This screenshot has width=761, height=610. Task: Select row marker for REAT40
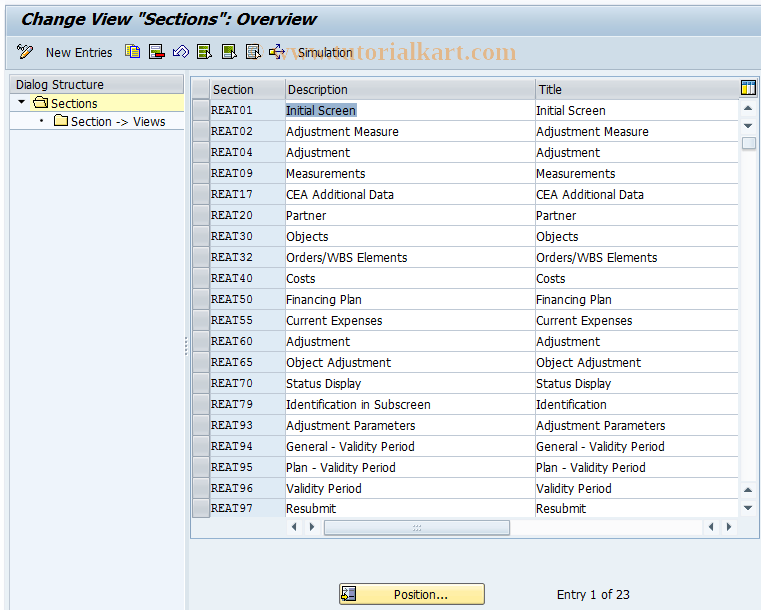[x=200, y=278]
